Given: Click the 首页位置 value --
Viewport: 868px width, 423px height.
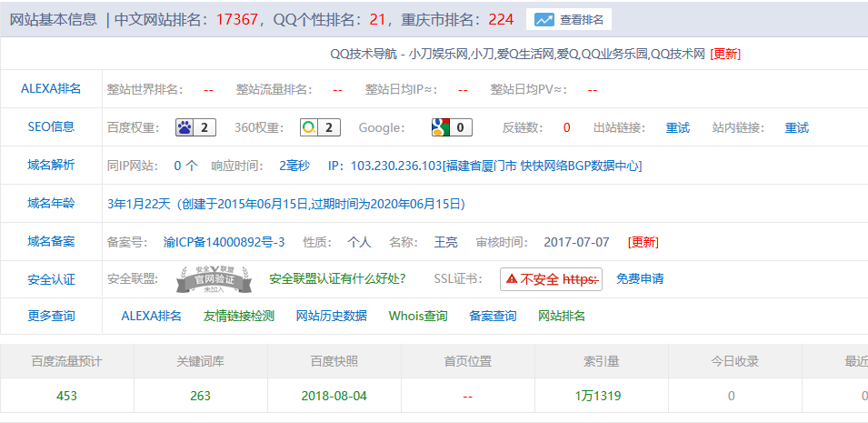Looking at the screenshot, I should 468,397.
